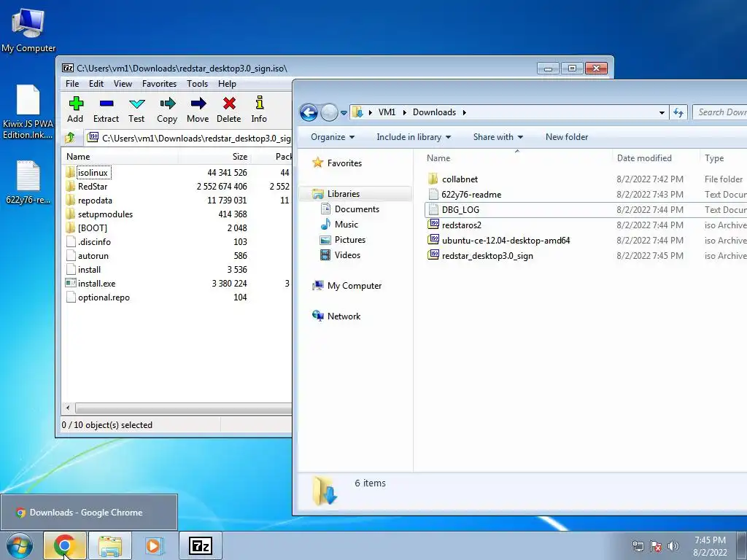Open the Favorites menu in 7-Zip
747x560 pixels.
159,84
